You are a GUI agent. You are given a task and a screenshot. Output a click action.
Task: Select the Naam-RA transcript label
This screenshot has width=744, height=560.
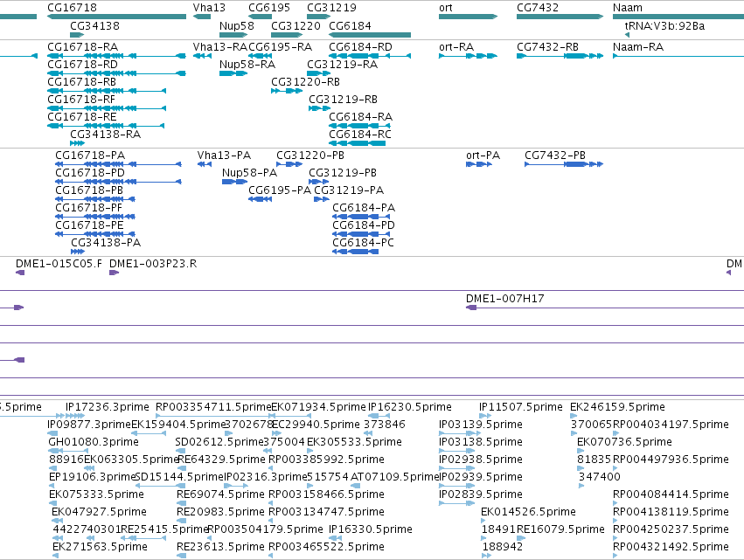click(638, 46)
